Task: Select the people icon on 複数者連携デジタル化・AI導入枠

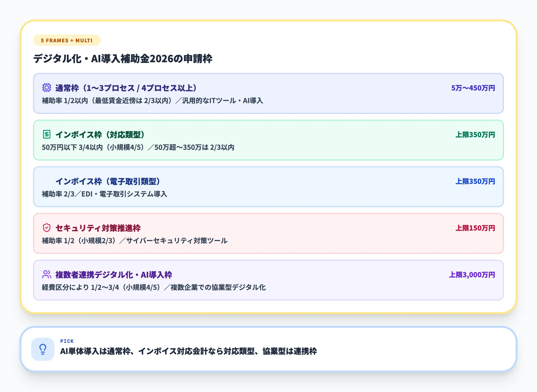Action: [x=47, y=275]
